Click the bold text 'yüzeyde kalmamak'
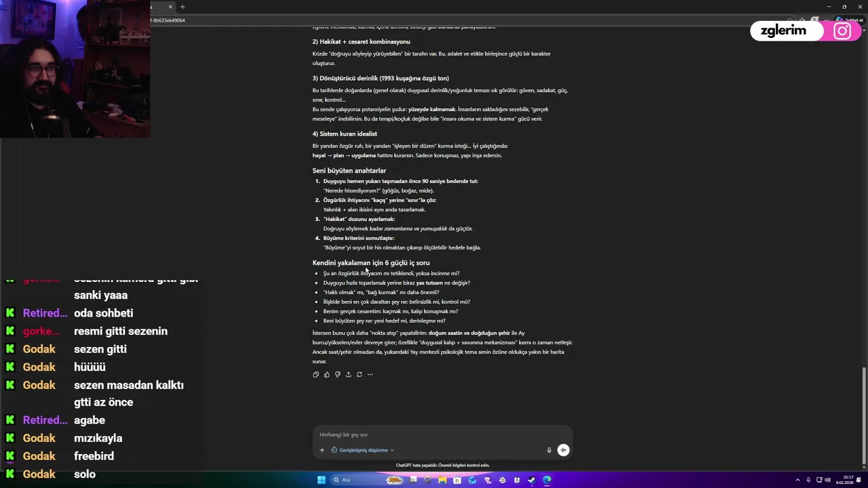The image size is (868, 488). point(432,109)
